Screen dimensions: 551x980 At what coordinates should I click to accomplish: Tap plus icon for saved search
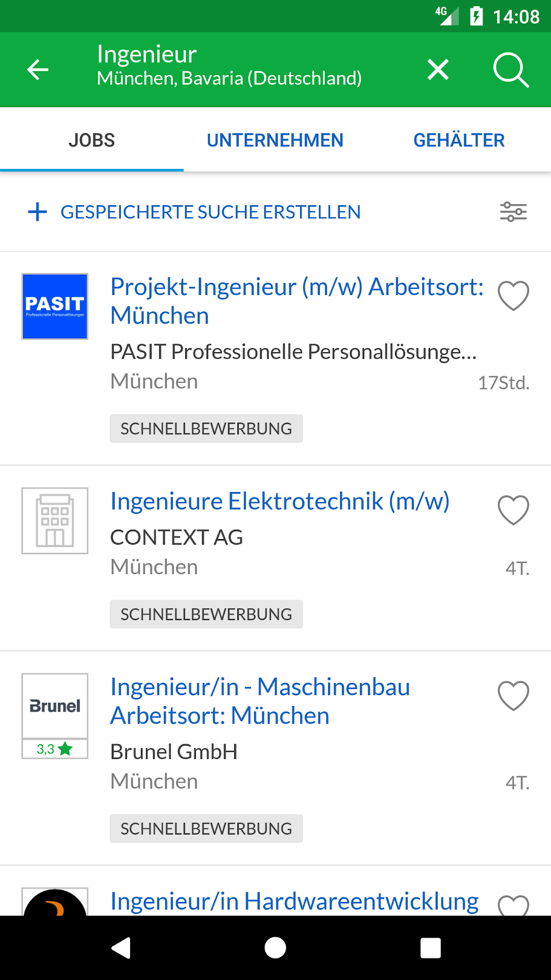38,212
